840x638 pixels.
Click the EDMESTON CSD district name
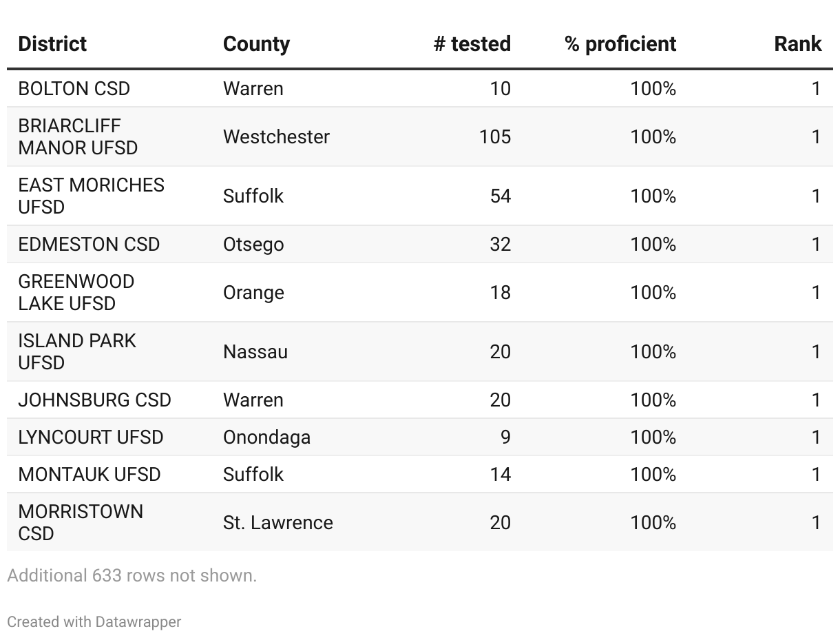pos(89,245)
